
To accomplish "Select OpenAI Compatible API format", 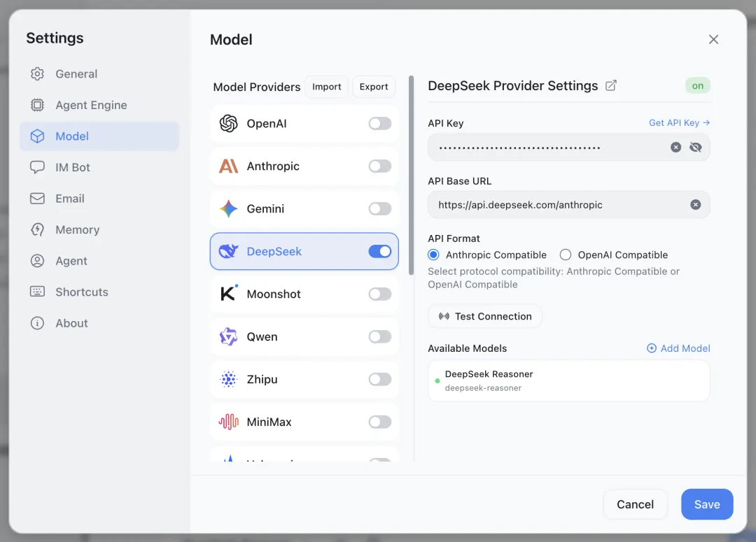I will pyautogui.click(x=566, y=255).
